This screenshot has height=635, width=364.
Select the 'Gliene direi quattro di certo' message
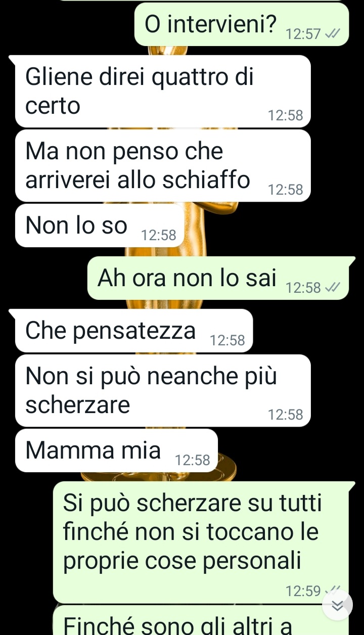tap(163, 91)
